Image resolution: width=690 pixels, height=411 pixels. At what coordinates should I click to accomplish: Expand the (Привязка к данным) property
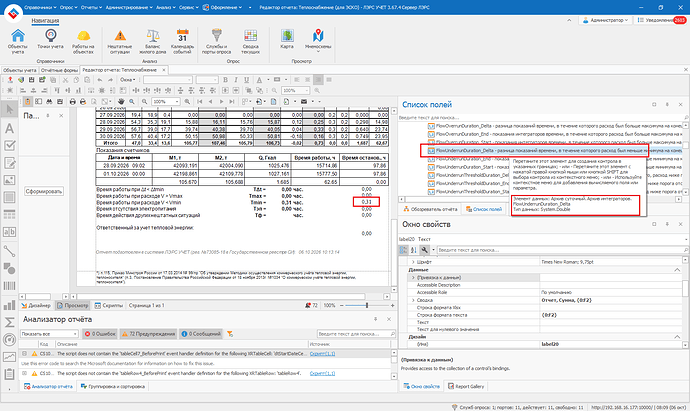coord(413,278)
